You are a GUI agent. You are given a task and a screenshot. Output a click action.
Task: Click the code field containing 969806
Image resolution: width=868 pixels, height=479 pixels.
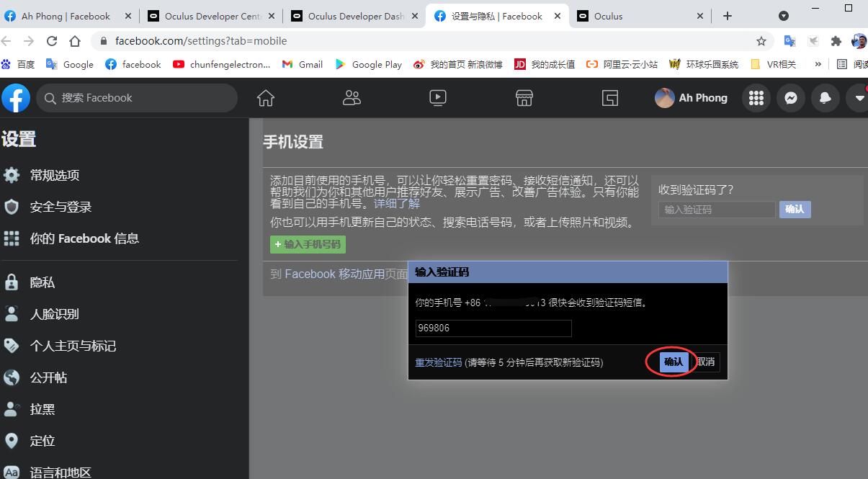tap(493, 328)
